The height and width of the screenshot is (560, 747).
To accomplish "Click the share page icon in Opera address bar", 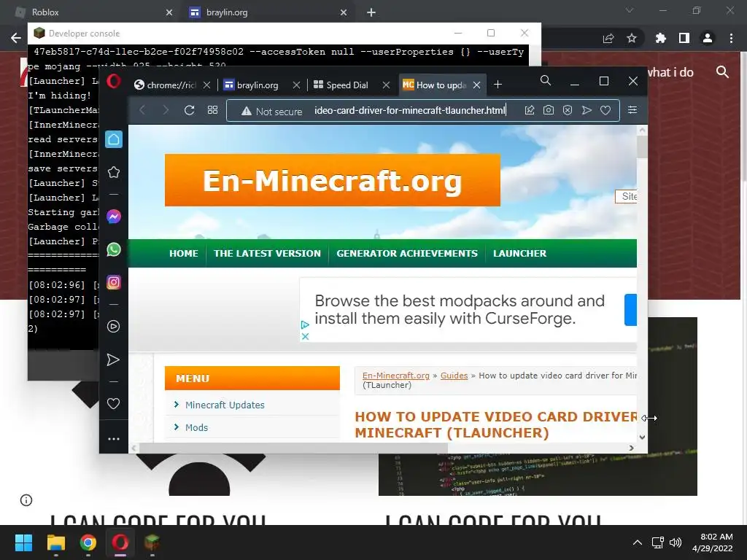I will coord(530,110).
